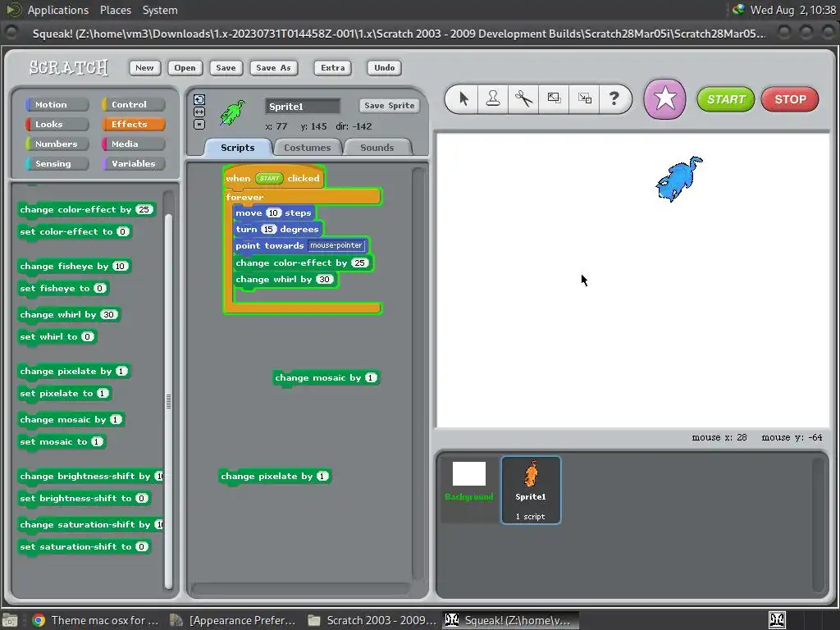Click the Save Sprite button

(390, 106)
